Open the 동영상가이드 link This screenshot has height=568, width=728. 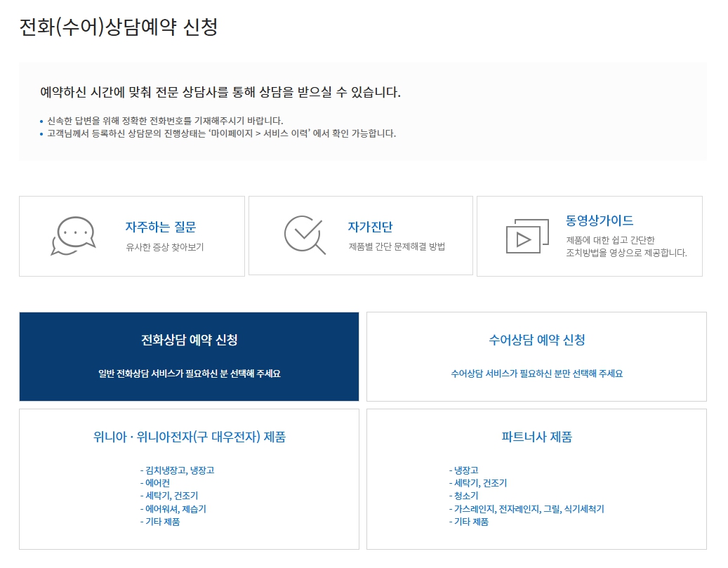pyautogui.click(x=600, y=220)
